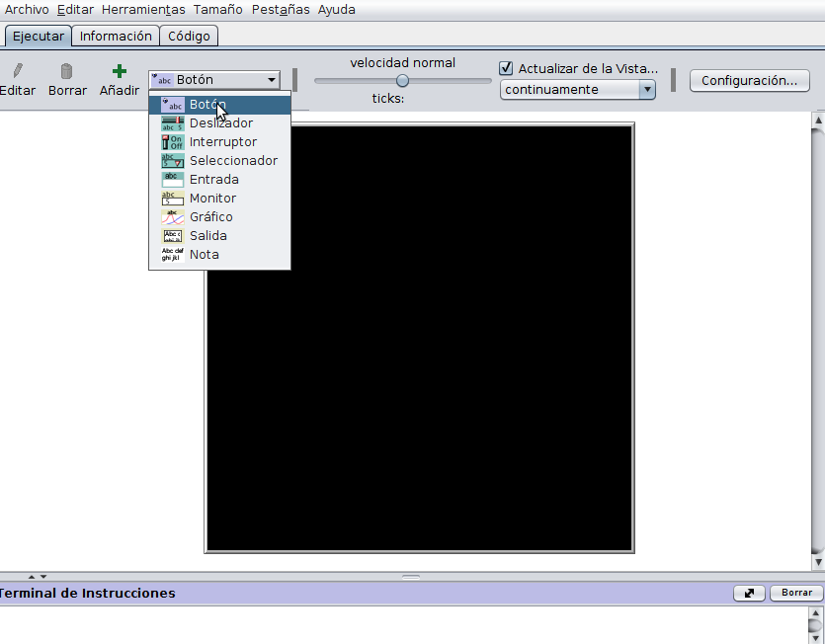This screenshot has height=644, width=825.
Task: Choose Entrada from the widget list
Action: click(x=219, y=180)
